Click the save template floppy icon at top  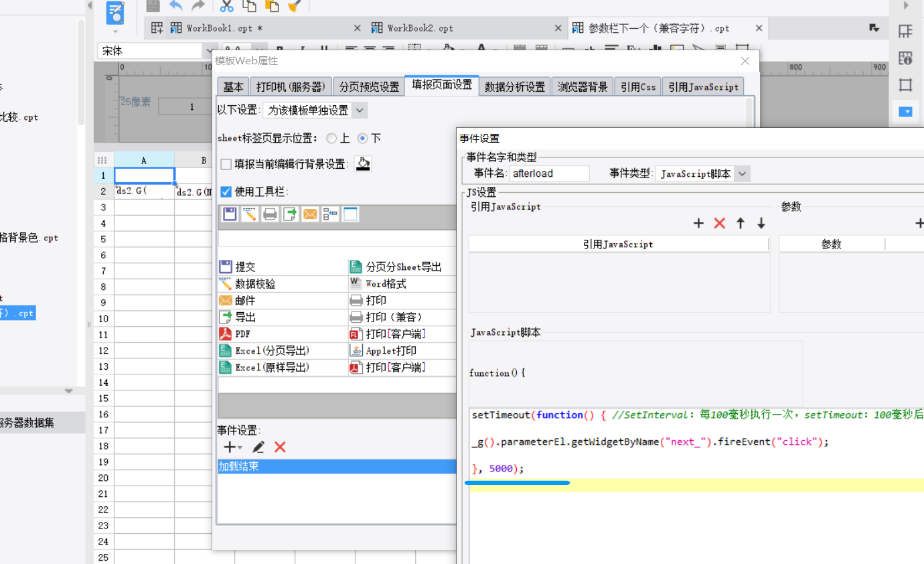pyautogui.click(x=153, y=6)
